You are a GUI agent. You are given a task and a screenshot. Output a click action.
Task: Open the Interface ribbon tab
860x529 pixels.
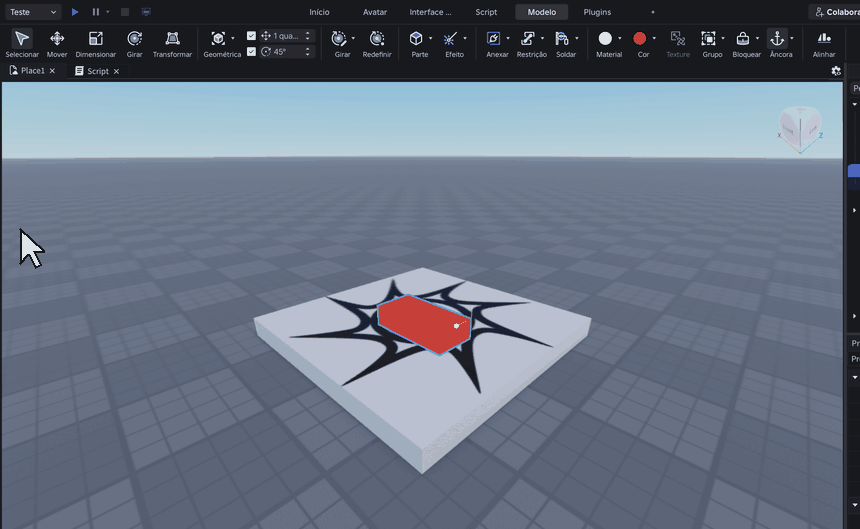tap(430, 12)
